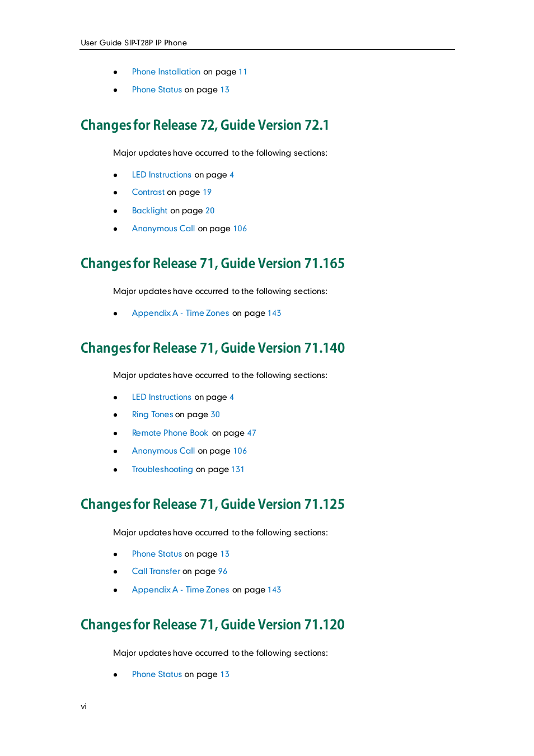Click the page header User Guide SIP-T28P IP Phone

coord(134,43)
